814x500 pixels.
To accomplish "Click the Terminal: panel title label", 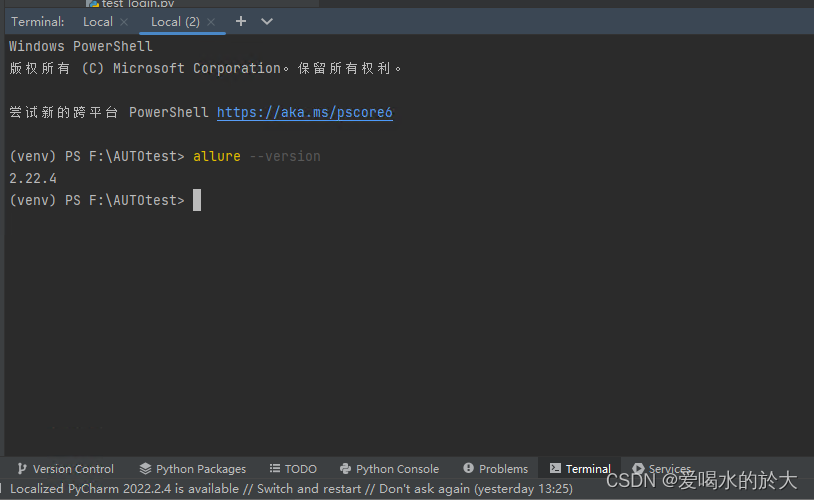I will click(38, 22).
